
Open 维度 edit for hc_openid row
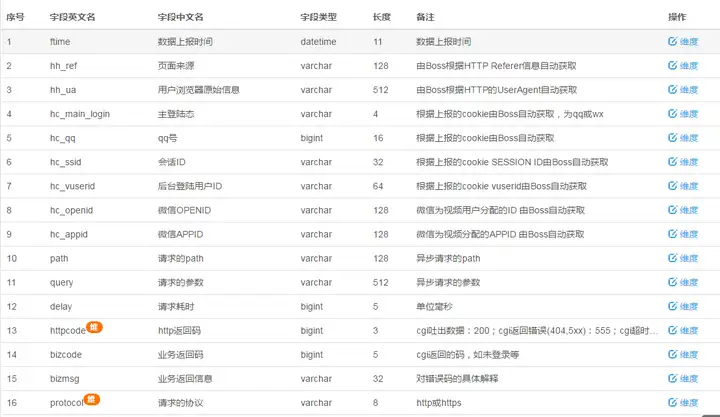683,210
